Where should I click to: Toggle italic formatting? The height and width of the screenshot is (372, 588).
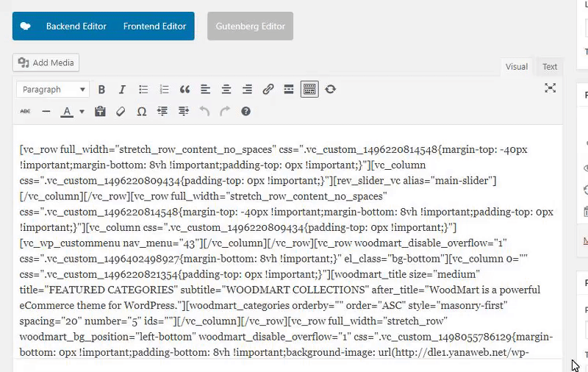click(122, 90)
